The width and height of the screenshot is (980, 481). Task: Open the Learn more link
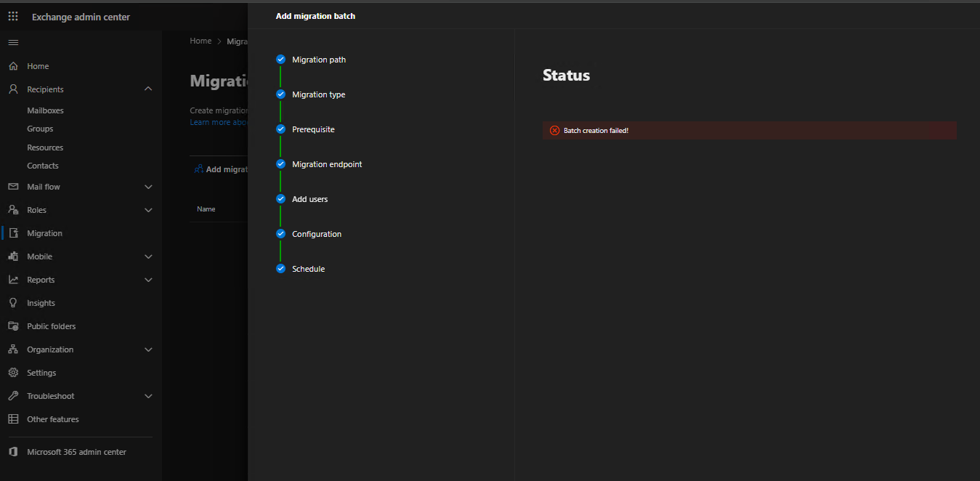point(210,121)
